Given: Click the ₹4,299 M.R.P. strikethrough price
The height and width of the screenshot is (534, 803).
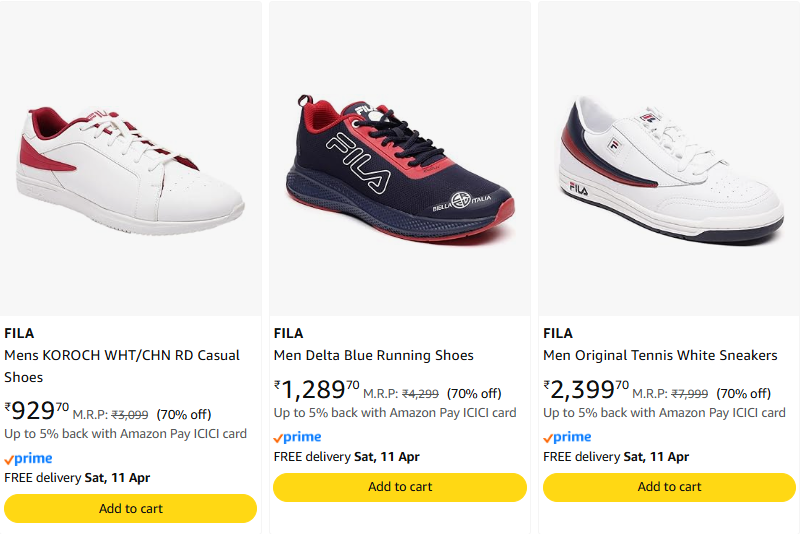Looking at the screenshot, I should tap(420, 394).
